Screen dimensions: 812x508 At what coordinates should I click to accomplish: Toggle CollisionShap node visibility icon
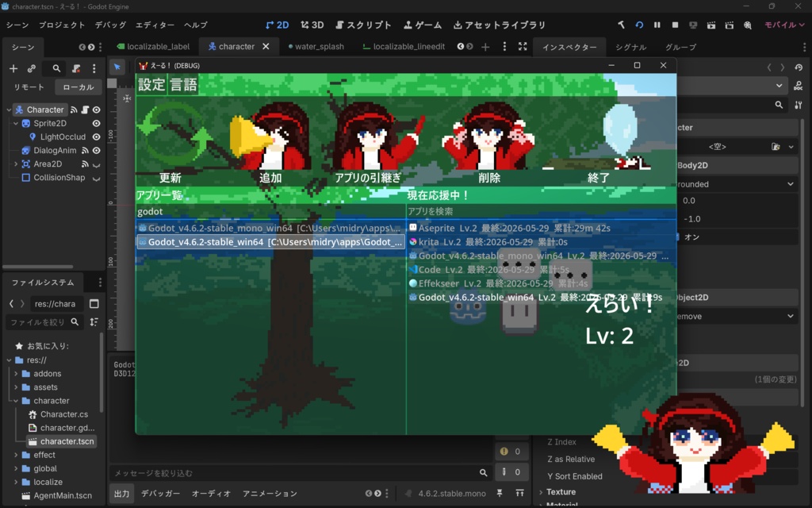coord(96,179)
